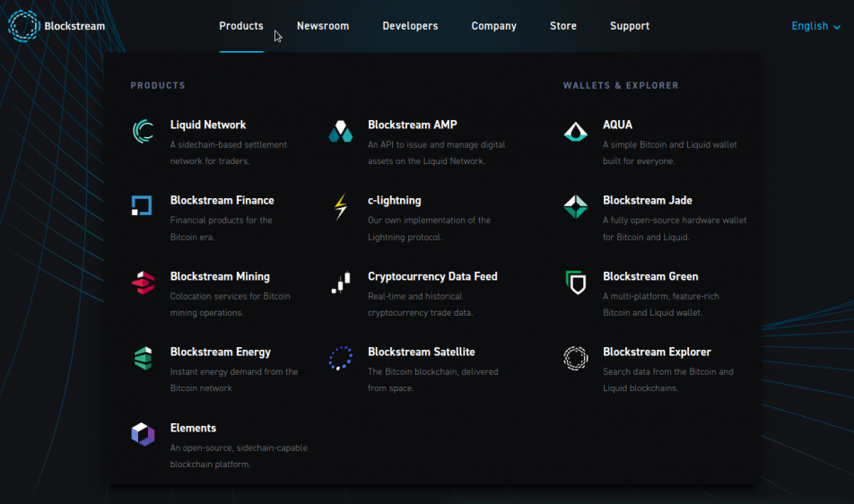854x504 pixels.
Task: Open the English language dropdown
Action: click(815, 26)
